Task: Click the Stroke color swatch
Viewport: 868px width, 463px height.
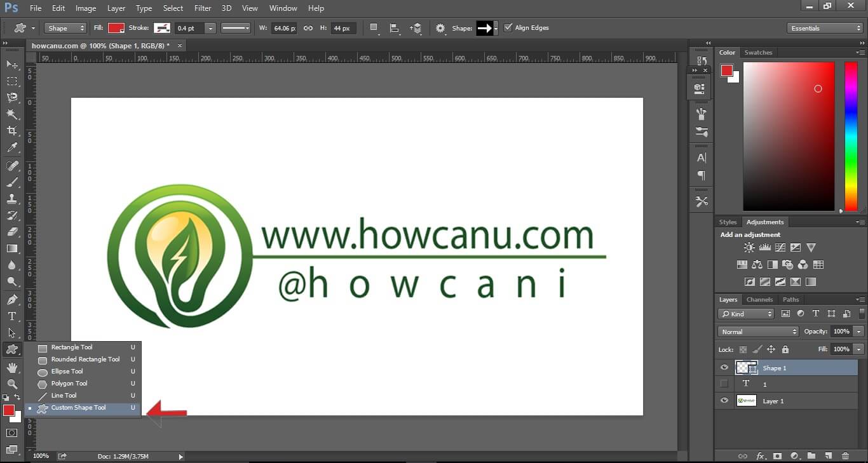Action: [x=162, y=28]
